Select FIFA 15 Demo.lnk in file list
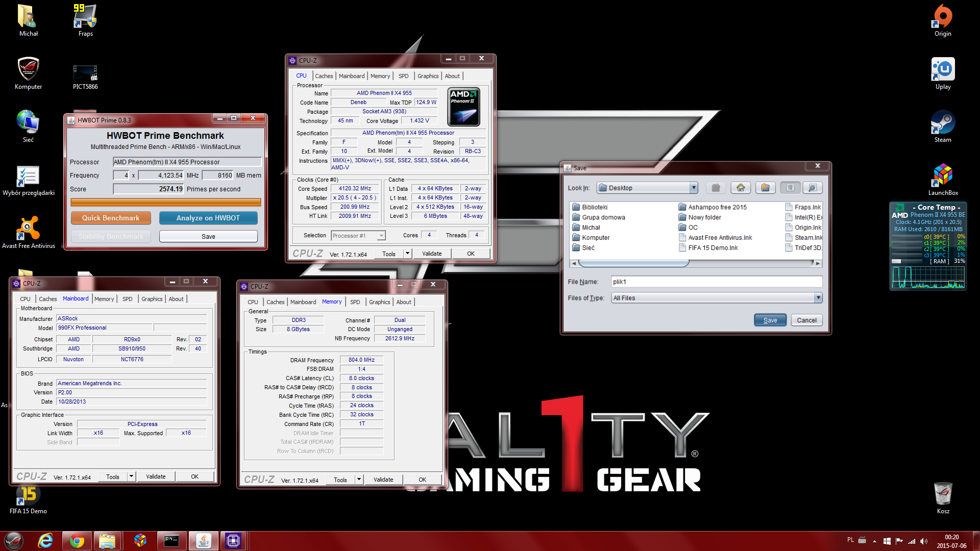Screen dimensions: 980x551 [x=708, y=248]
